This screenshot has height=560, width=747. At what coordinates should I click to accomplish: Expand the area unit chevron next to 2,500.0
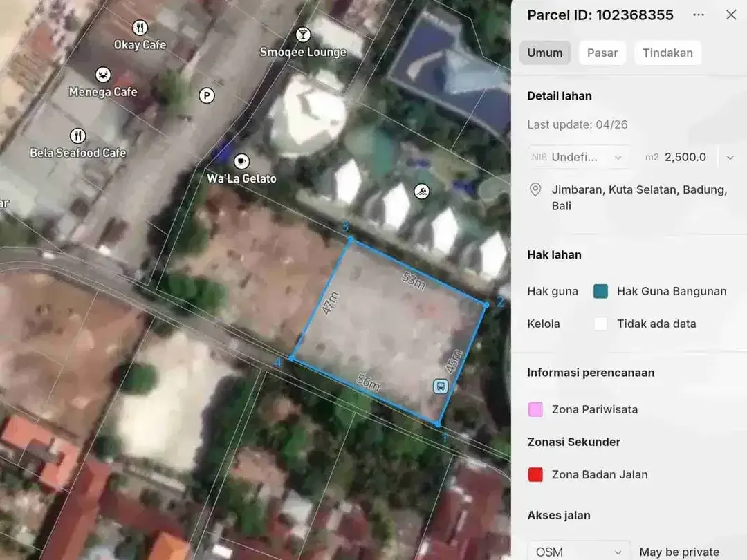(x=730, y=158)
